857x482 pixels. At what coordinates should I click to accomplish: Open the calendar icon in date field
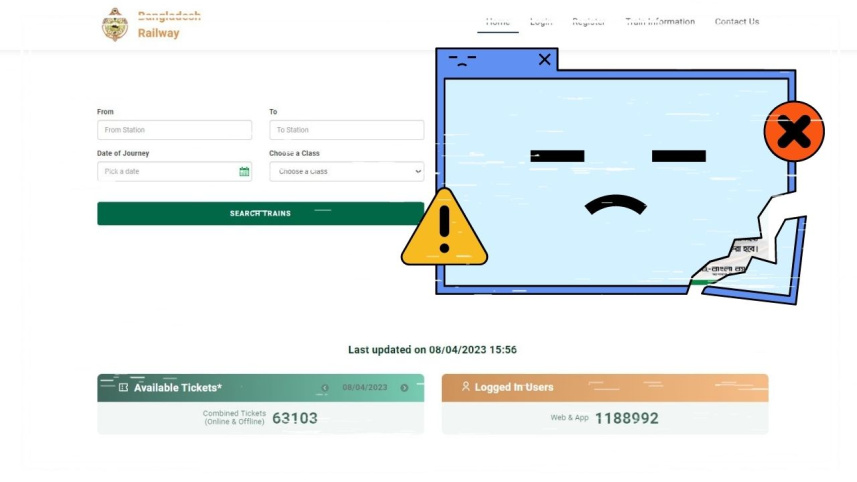pyautogui.click(x=244, y=172)
